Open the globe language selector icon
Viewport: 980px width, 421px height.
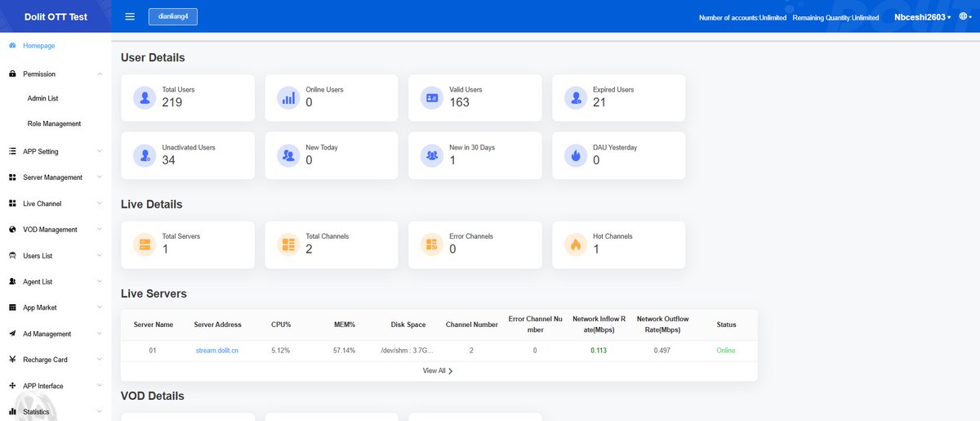click(962, 16)
